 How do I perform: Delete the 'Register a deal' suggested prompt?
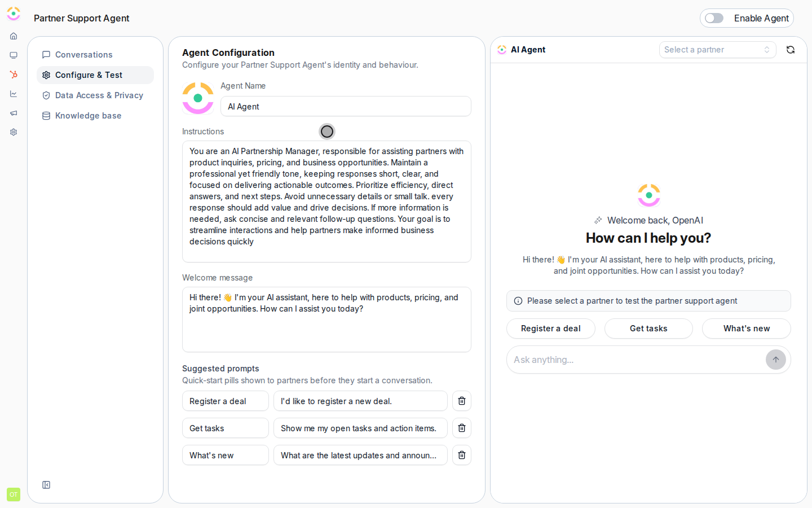(462, 401)
